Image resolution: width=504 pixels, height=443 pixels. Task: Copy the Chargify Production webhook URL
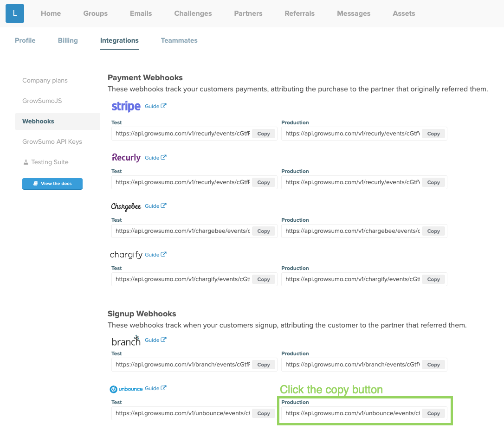click(x=433, y=280)
